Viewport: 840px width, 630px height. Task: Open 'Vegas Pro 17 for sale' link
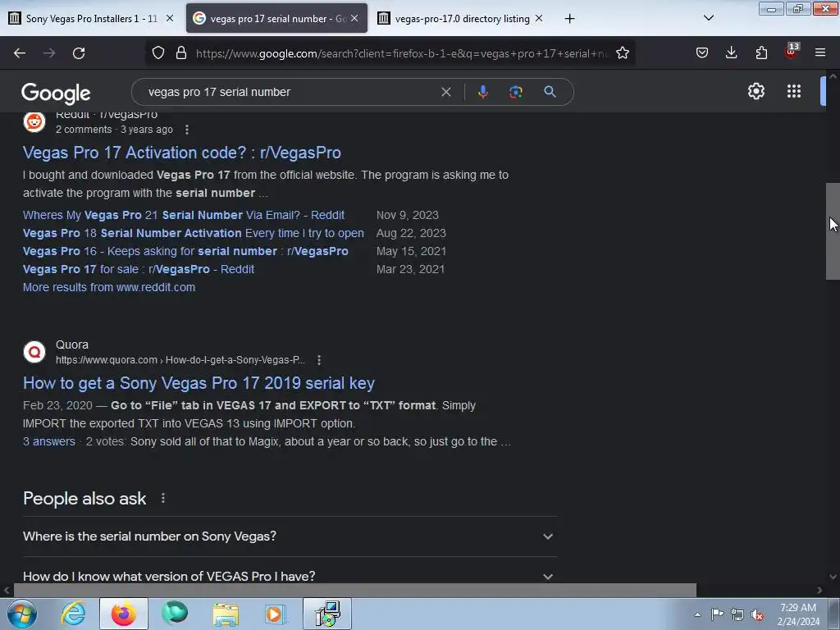click(x=138, y=269)
